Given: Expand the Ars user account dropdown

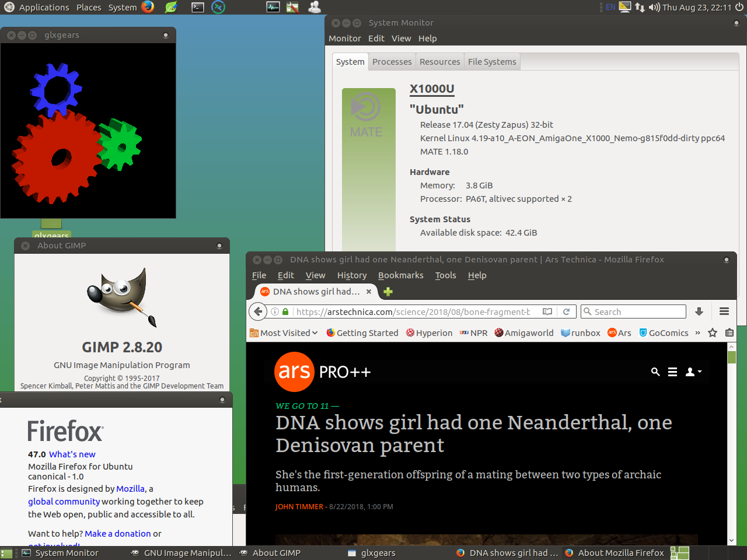Looking at the screenshot, I should (x=693, y=372).
